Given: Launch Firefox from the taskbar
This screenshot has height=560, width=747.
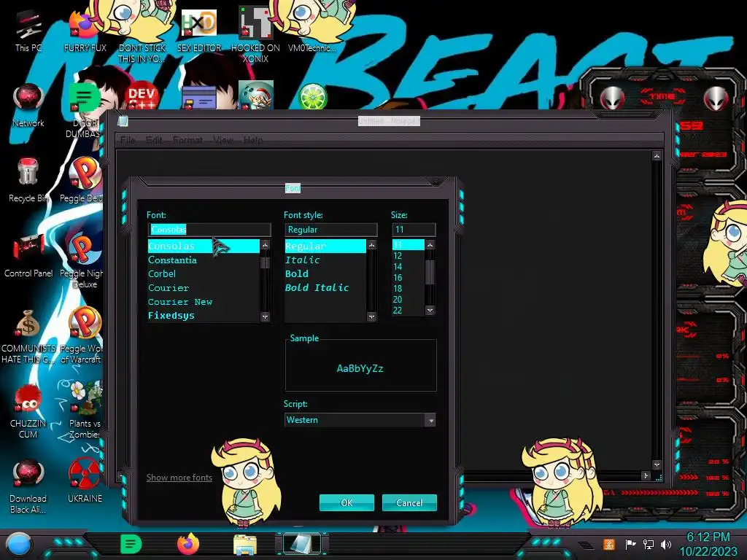Looking at the screenshot, I should coord(188,544).
